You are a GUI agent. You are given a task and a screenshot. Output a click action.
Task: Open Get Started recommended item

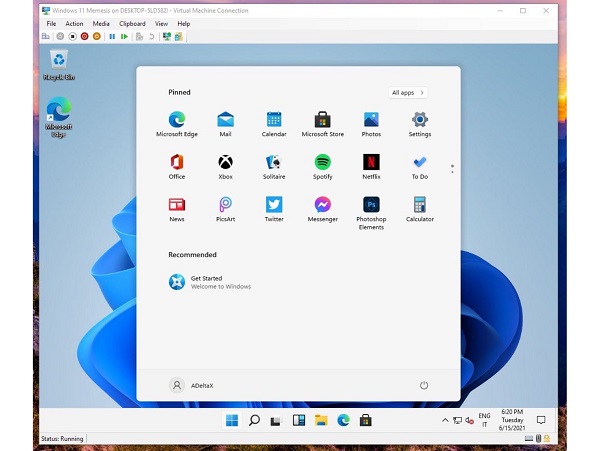coord(210,282)
